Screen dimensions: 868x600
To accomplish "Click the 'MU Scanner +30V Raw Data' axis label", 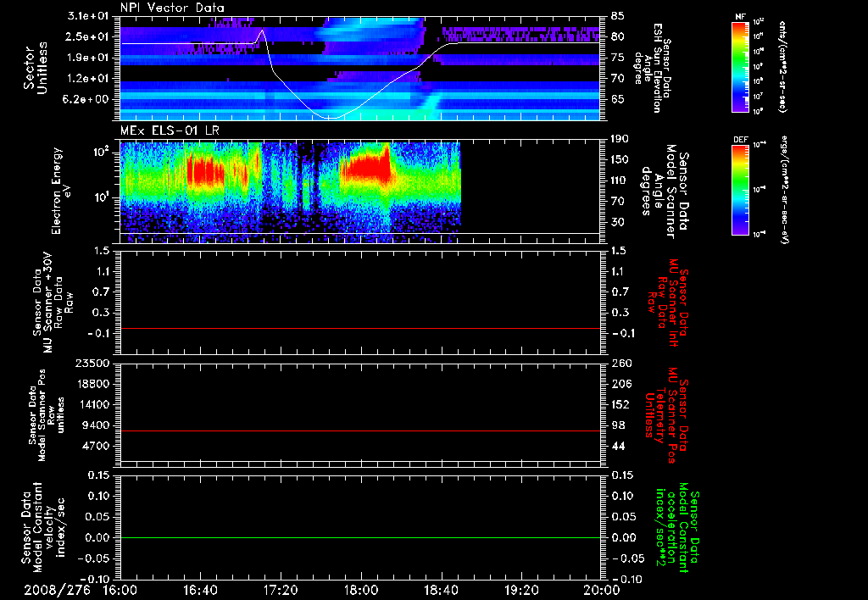I will tap(53, 303).
